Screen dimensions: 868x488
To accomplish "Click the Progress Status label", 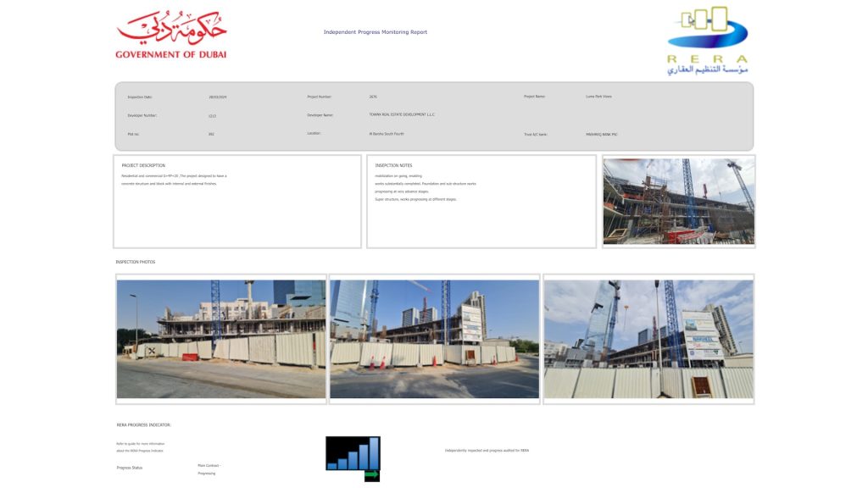I will click(x=130, y=468).
